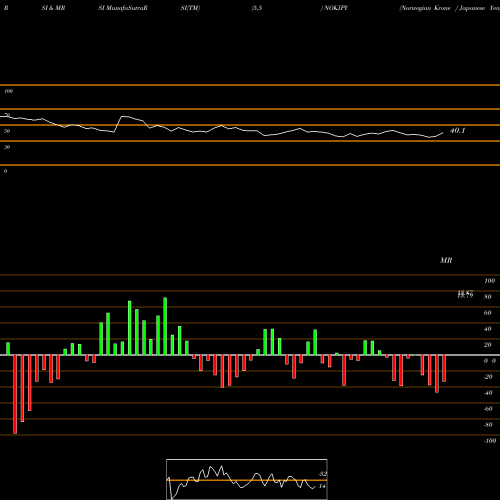Viewport: 500px width, 500px height.
Task: Click the white RSI line end near 40.1
Action: click(443, 133)
